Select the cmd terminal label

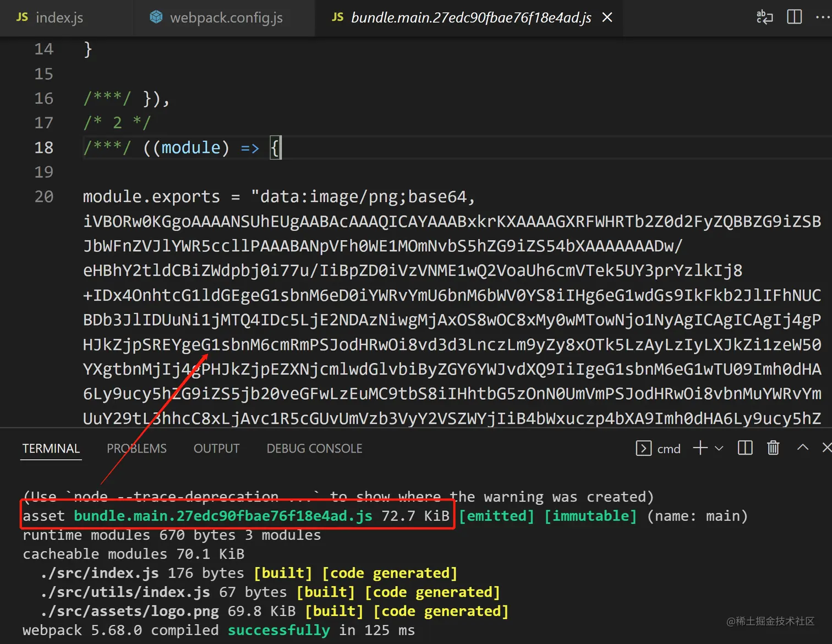pyautogui.click(x=669, y=449)
